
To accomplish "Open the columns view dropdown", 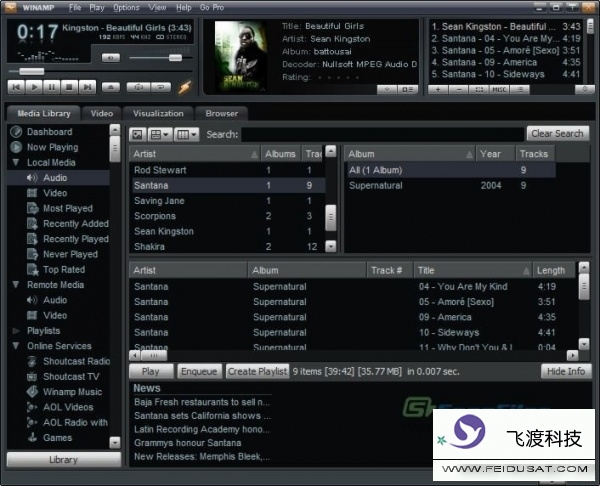I will point(186,134).
